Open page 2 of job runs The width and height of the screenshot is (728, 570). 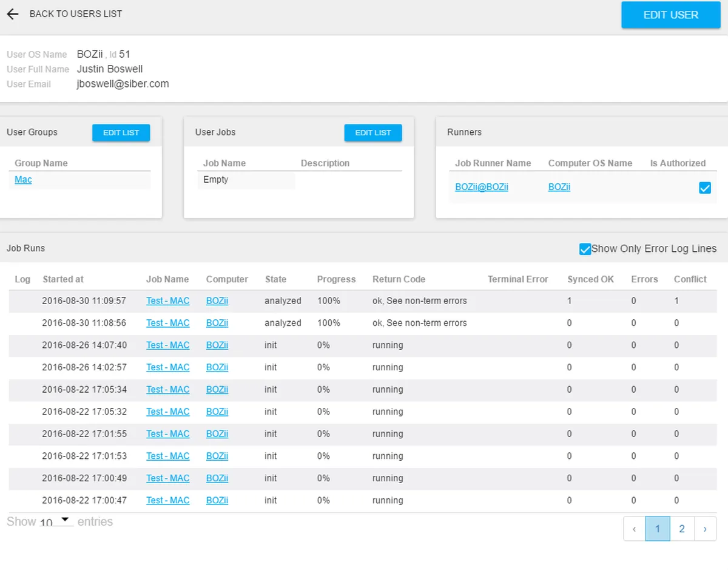pos(682,529)
